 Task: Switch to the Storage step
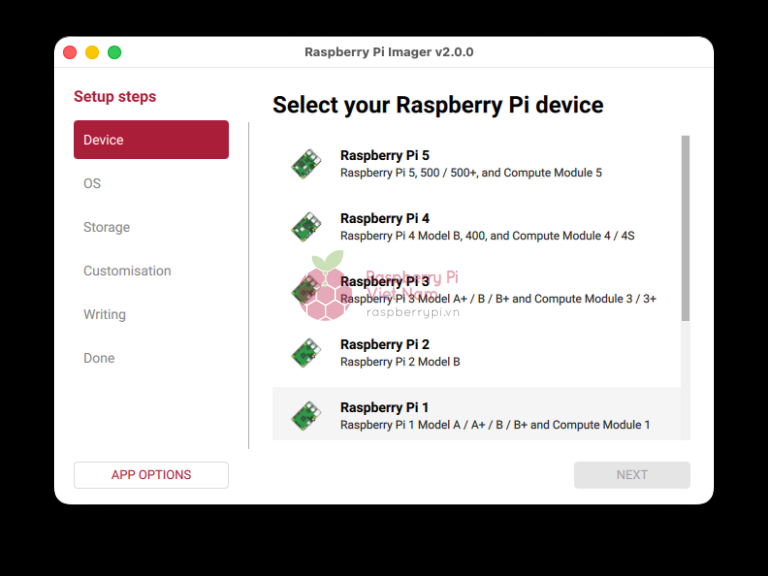107,227
